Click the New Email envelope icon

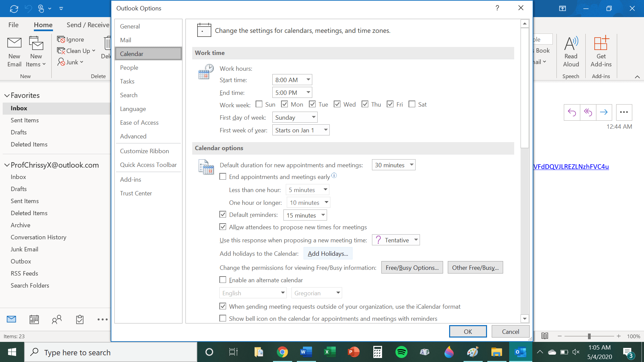14,43
